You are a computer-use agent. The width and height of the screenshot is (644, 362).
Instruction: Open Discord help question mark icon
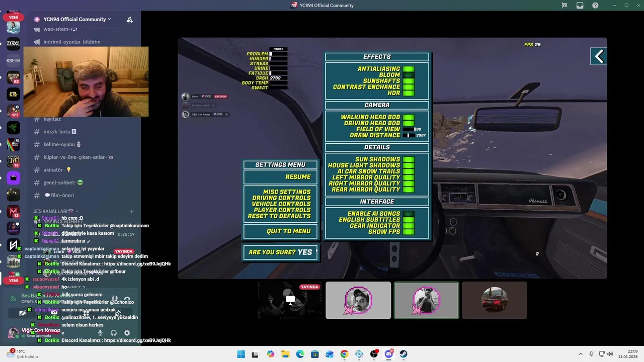pyautogui.click(x=596, y=6)
